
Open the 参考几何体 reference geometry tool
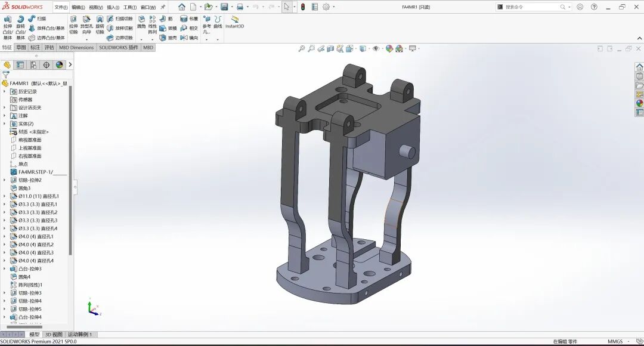tap(206, 25)
